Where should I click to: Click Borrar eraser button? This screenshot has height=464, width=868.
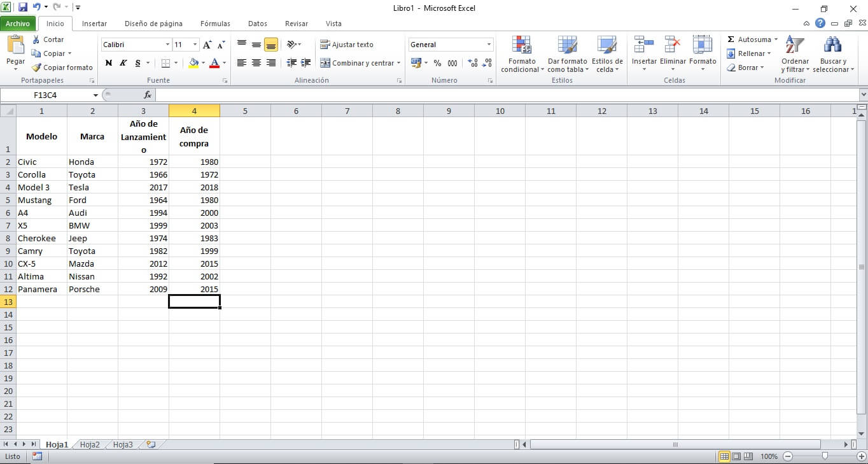tap(745, 67)
